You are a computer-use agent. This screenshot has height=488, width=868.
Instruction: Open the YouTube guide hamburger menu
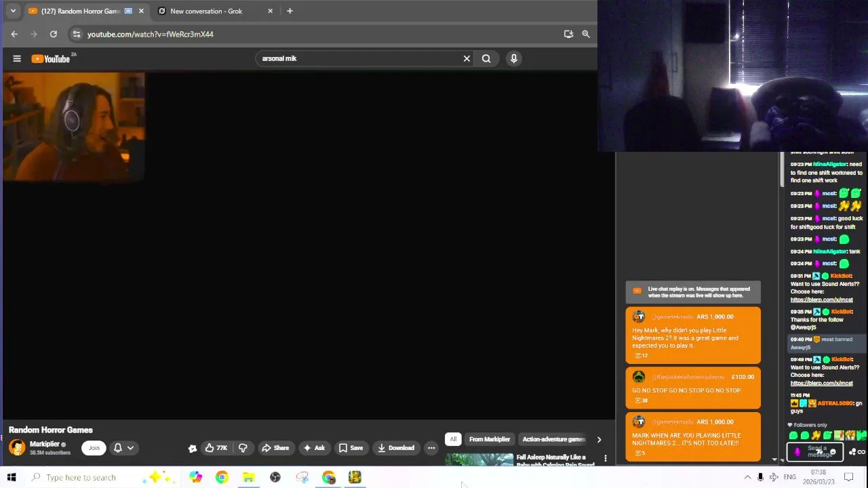pos(17,58)
